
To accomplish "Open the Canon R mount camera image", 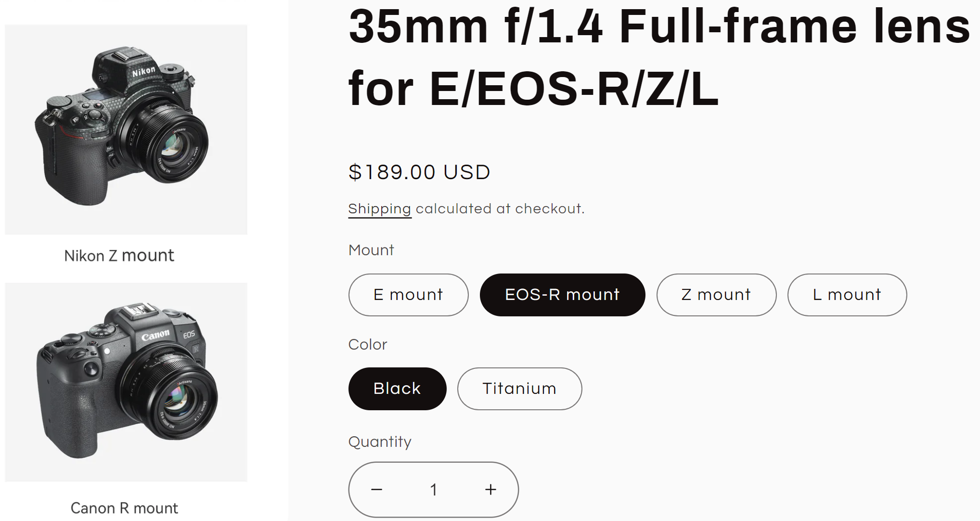I will click(x=126, y=382).
